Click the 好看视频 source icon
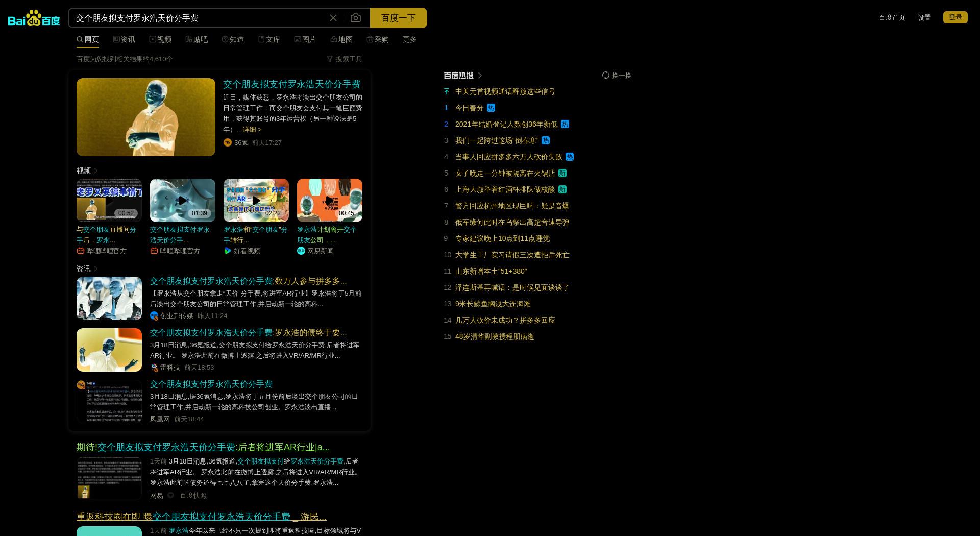 click(x=228, y=251)
